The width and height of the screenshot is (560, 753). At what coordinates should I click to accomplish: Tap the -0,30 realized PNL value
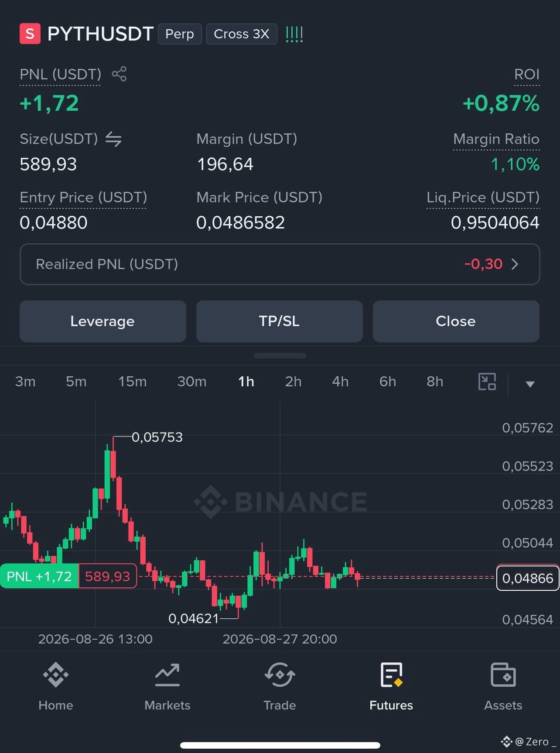pos(483,264)
